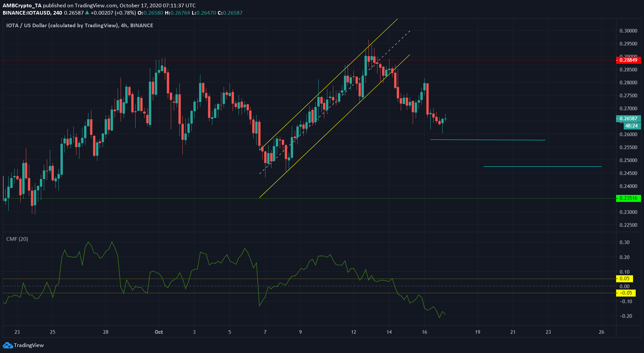This screenshot has height=353, width=644.
Task: Click the low value L:0.26470 in header
Action: (x=204, y=13)
